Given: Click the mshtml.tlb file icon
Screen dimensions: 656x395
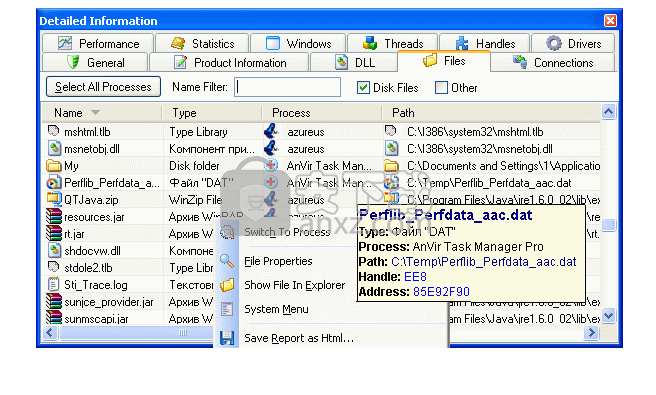Looking at the screenshot, I should (53, 131).
